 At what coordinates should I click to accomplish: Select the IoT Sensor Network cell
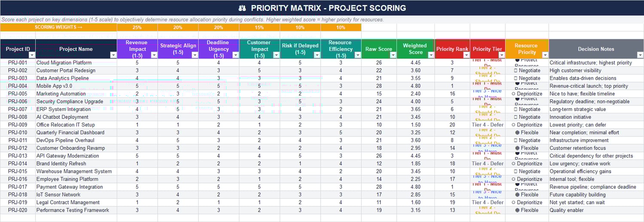(76, 194)
